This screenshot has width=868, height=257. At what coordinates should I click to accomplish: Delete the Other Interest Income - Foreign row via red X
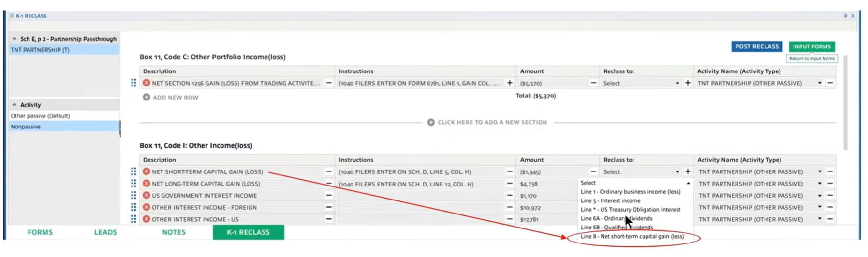(x=146, y=207)
